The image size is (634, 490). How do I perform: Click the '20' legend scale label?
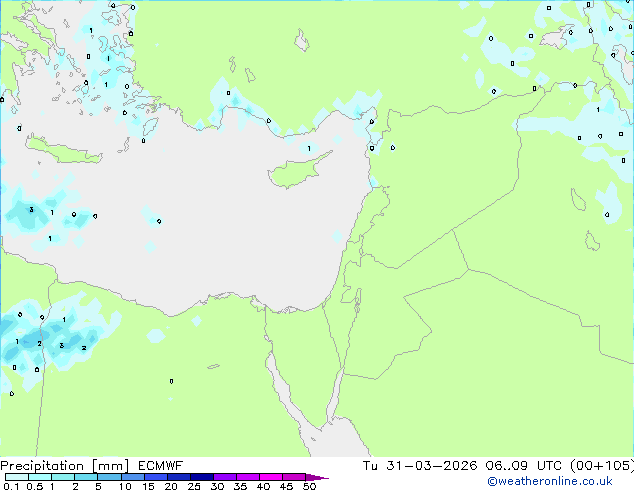pos(171,486)
